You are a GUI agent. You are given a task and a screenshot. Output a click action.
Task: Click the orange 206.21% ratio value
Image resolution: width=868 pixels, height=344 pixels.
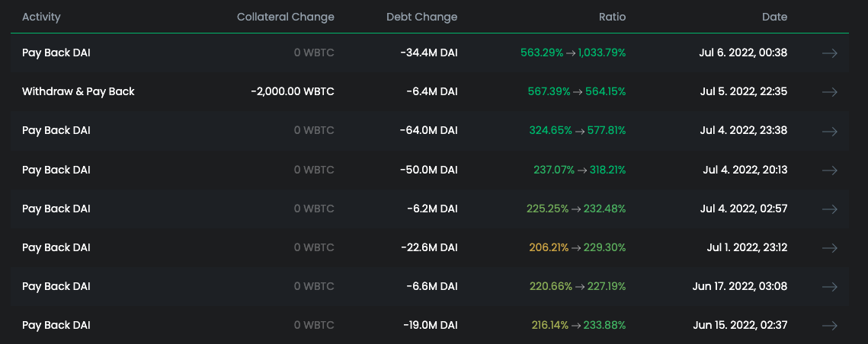tap(549, 248)
